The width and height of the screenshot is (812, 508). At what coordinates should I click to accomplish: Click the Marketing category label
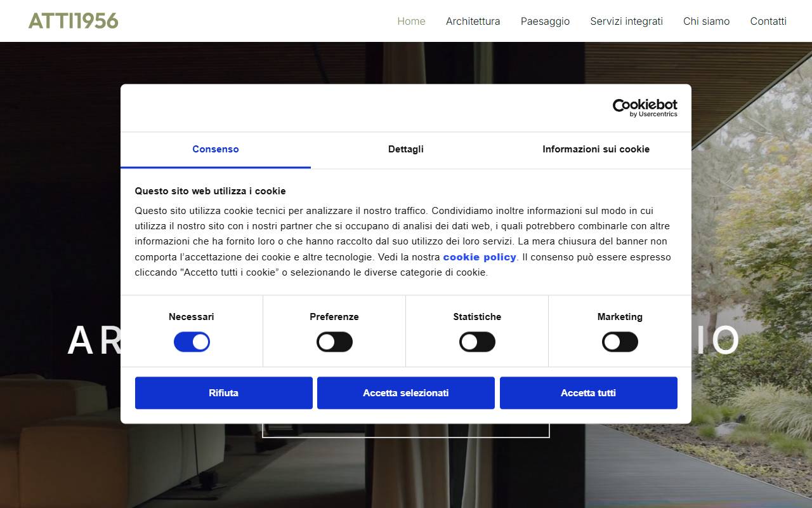click(x=620, y=317)
